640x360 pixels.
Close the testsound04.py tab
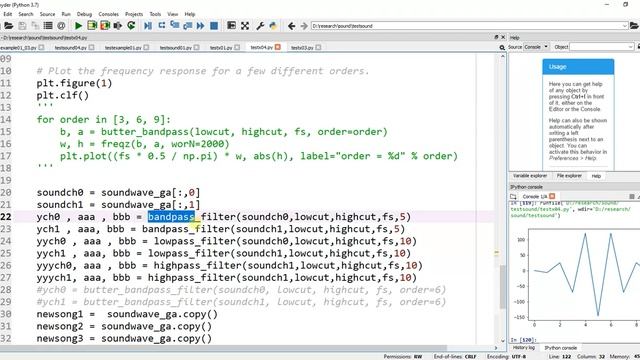(91, 47)
